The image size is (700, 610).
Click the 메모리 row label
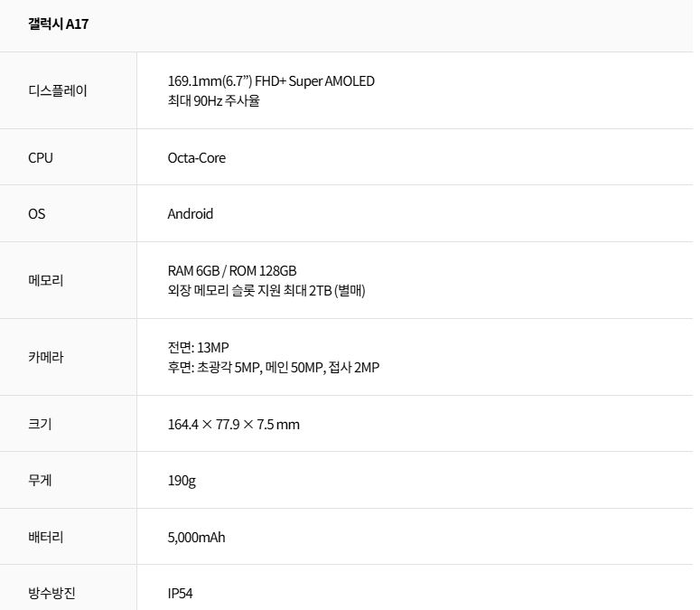[x=46, y=280]
